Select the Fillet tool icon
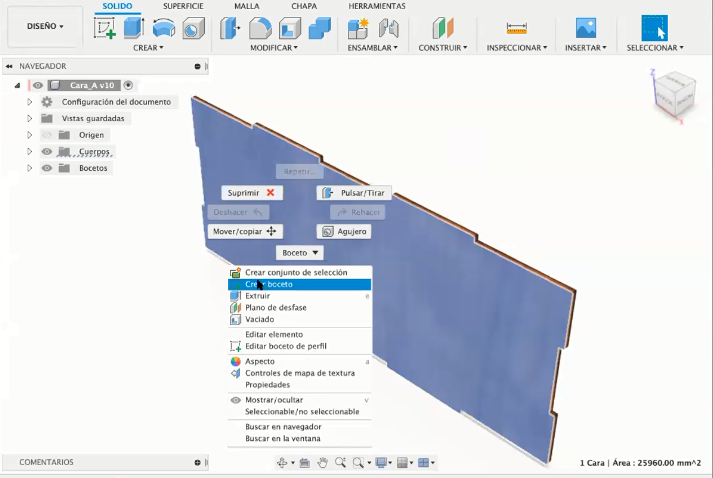Screen dimensions: 713x478 [x=260, y=28]
